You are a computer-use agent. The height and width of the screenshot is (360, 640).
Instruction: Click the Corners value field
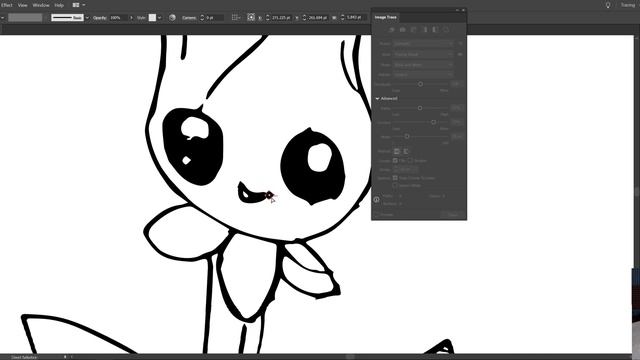click(214, 18)
